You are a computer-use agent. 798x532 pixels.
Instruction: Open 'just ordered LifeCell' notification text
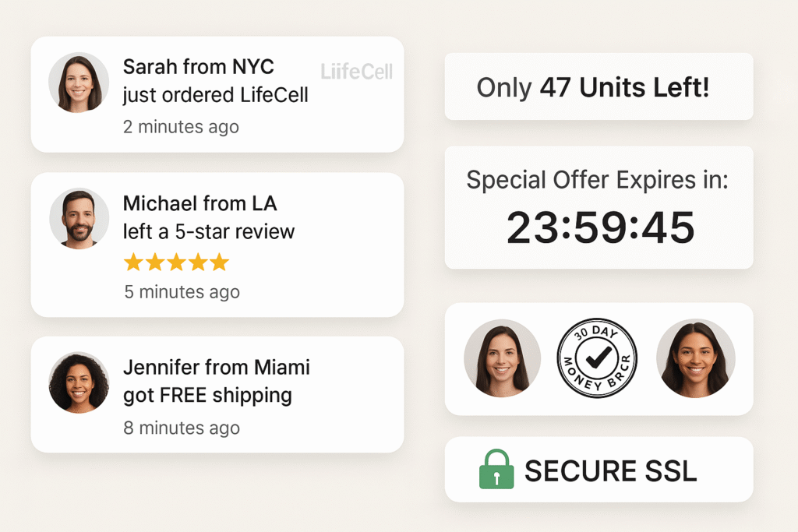(215, 95)
